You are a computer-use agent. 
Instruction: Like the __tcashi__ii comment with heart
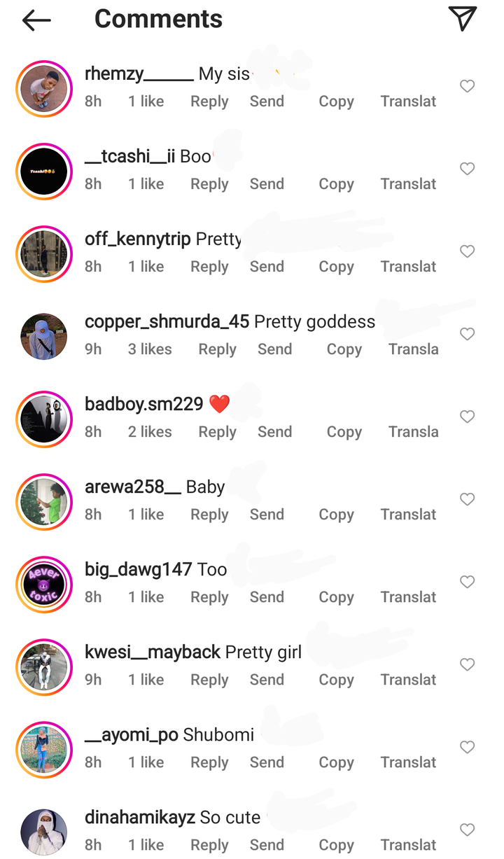[467, 169]
